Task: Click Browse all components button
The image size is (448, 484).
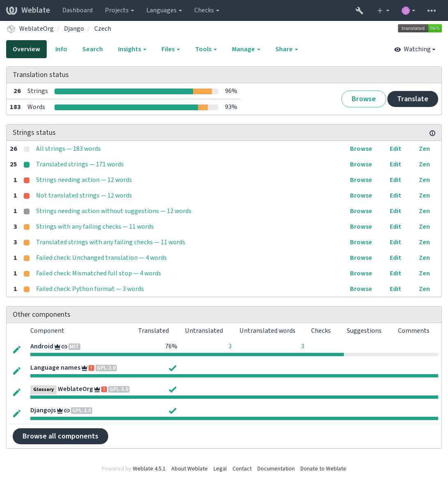Action: coord(60,436)
